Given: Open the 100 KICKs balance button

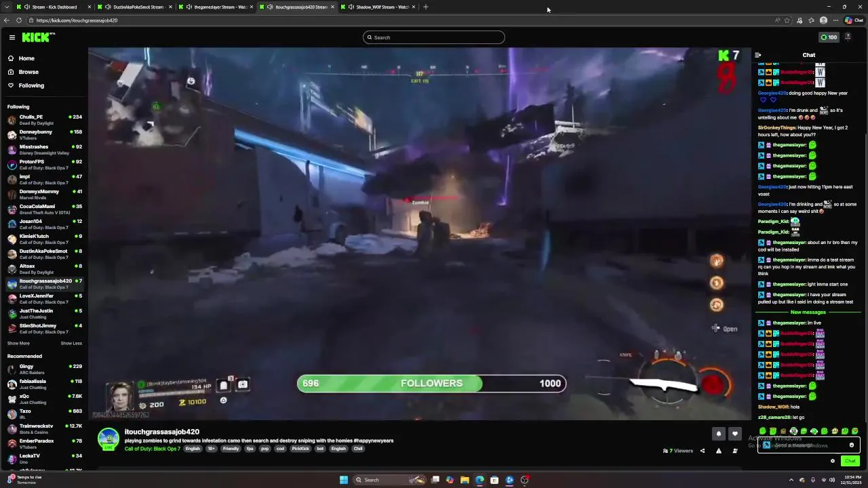Looking at the screenshot, I should (829, 37).
